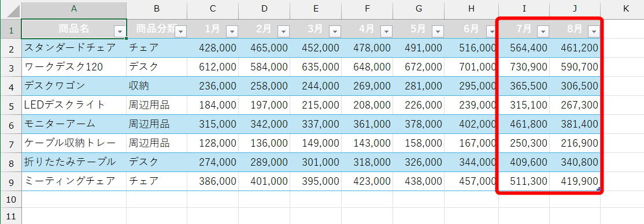
Task: Expand the 3月 column filter
Action: 335,31
